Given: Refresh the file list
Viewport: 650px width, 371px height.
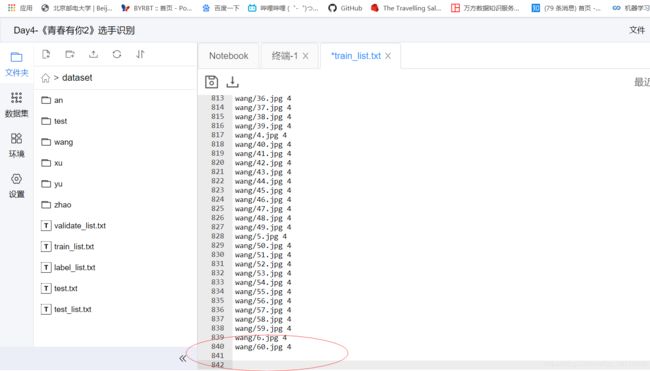Looking at the screenshot, I should coord(117,54).
